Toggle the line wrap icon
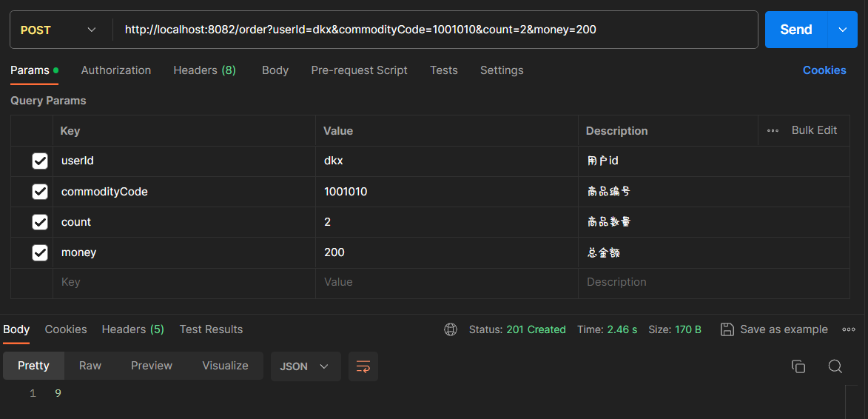This screenshot has width=868, height=419. pyautogui.click(x=363, y=366)
